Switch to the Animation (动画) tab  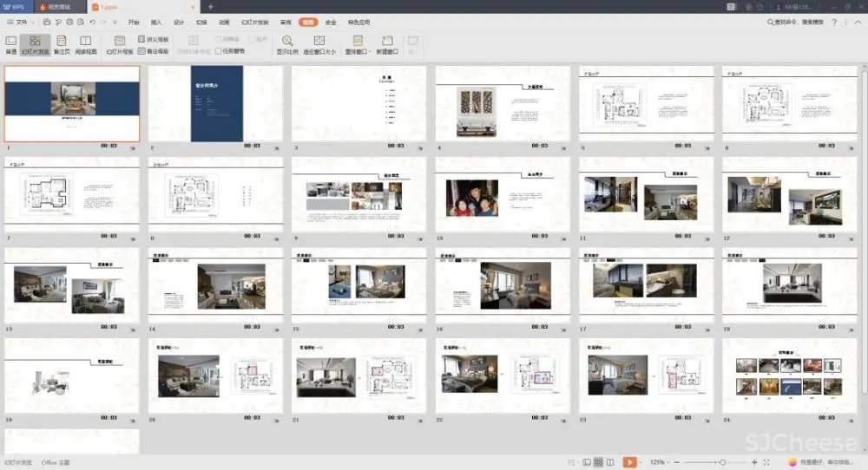point(224,22)
